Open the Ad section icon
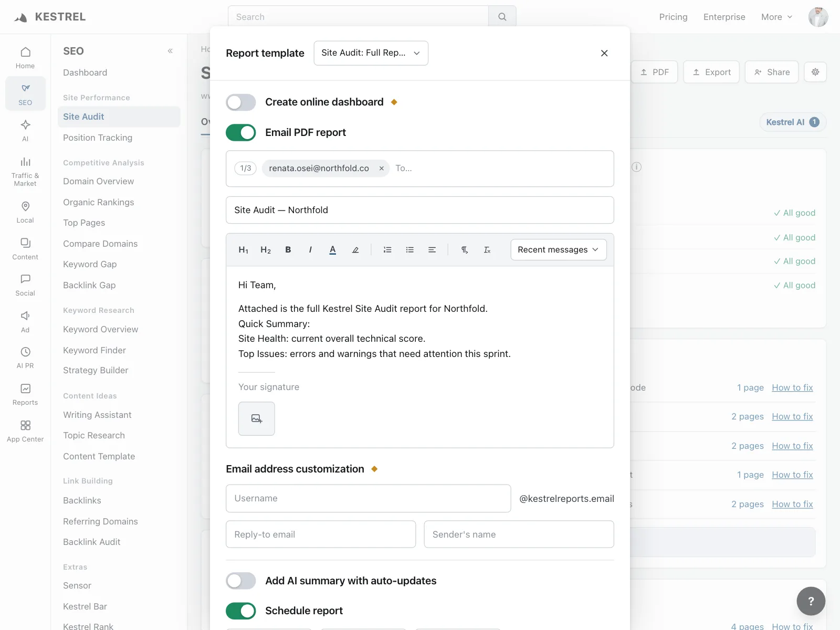The height and width of the screenshot is (630, 840). pos(25,321)
